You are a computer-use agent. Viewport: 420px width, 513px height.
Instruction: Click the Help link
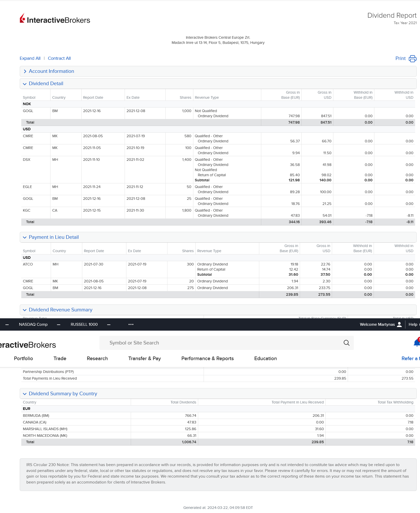click(x=413, y=324)
